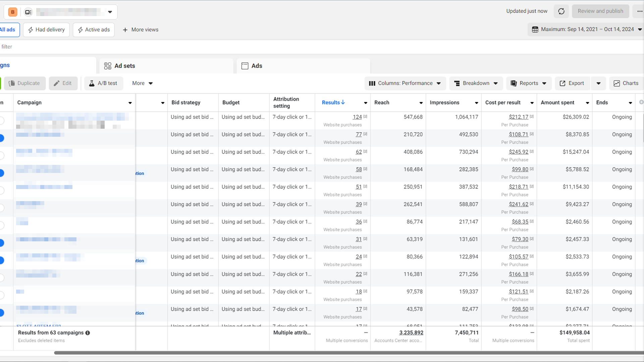Click the plus icon for More views
The width and height of the screenshot is (644, 362).
pos(125,30)
